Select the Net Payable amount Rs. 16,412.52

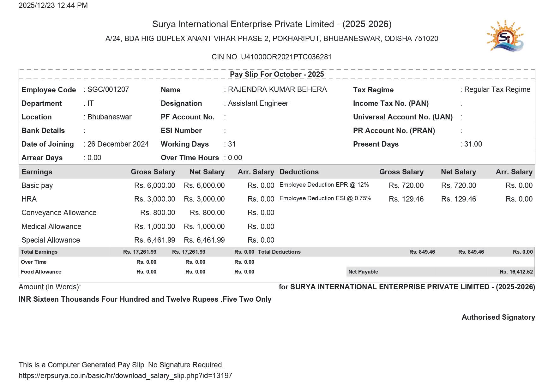click(516, 272)
